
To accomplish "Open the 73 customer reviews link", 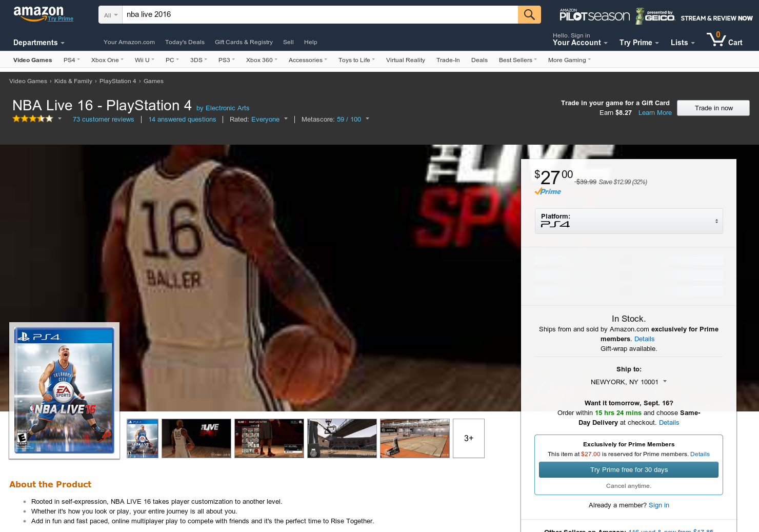I will pyautogui.click(x=103, y=120).
